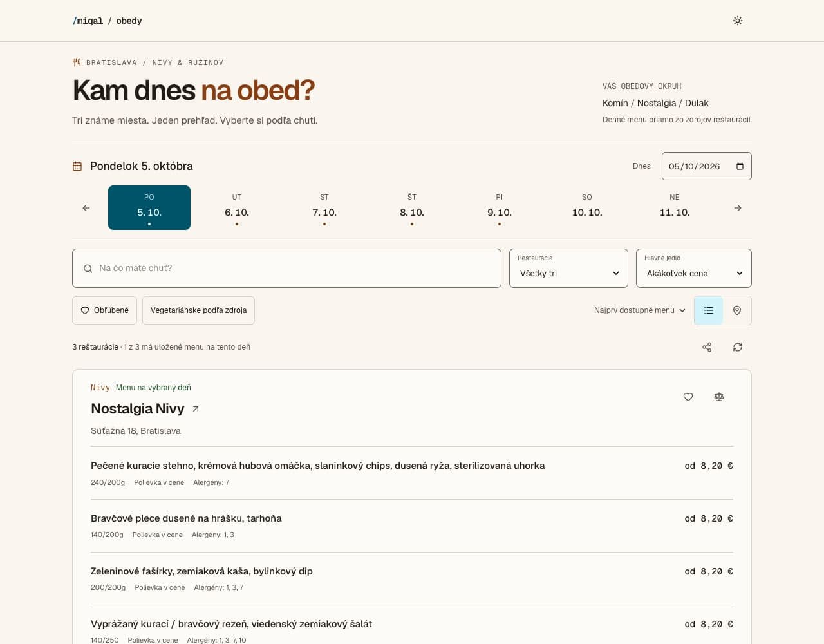
Task: Open the date picker calendar icon
Action: point(740,166)
